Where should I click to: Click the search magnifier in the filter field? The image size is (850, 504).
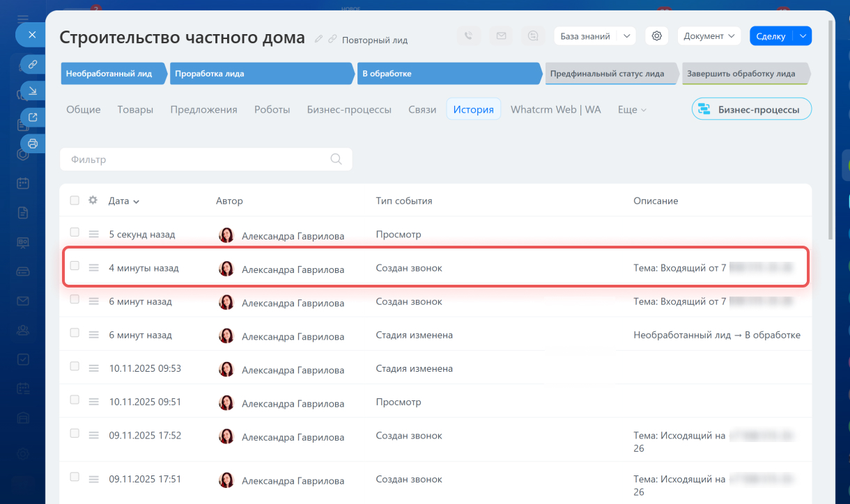pyautogui.click(x=336, y=159)
